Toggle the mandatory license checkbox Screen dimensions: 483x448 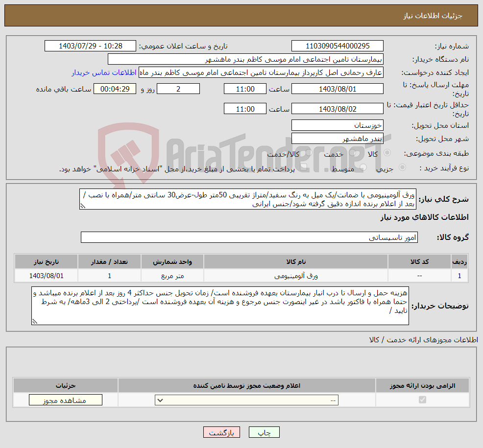point(422,400)
